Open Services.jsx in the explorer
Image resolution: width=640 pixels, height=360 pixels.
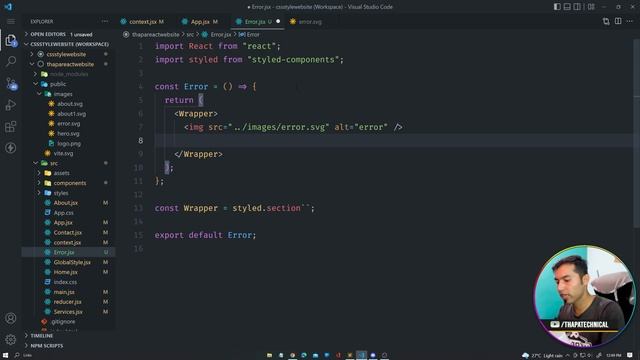click(68, 312)
